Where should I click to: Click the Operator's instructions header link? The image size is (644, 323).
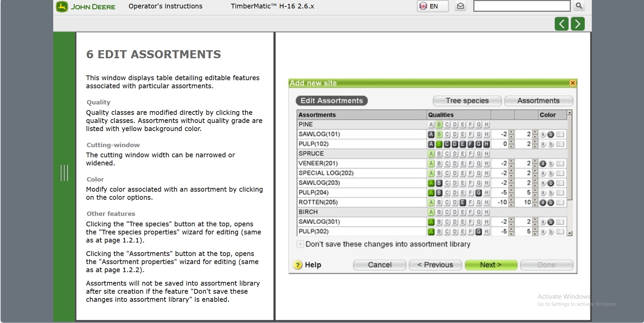click(x=165, y=6)
